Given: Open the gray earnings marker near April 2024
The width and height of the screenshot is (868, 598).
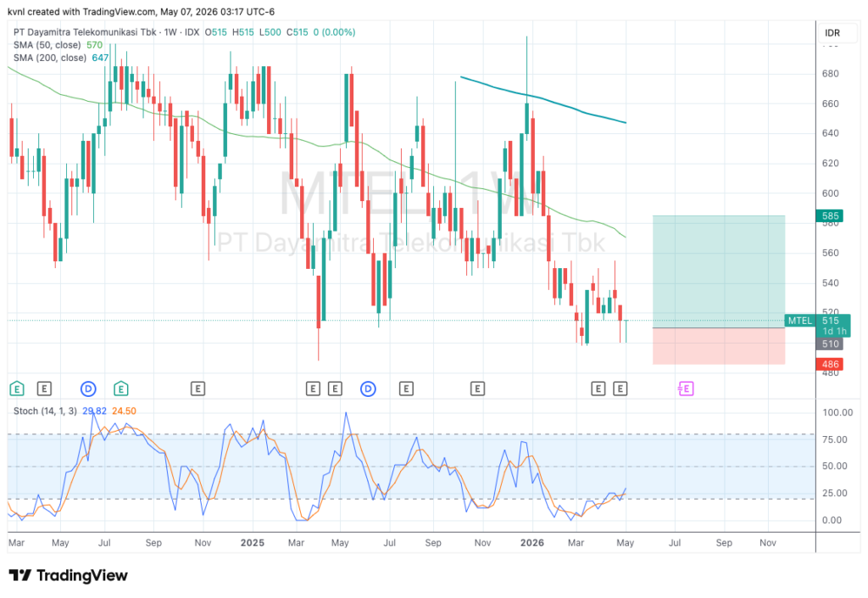Looking at the screenshot, I should (x=44, y=389).
